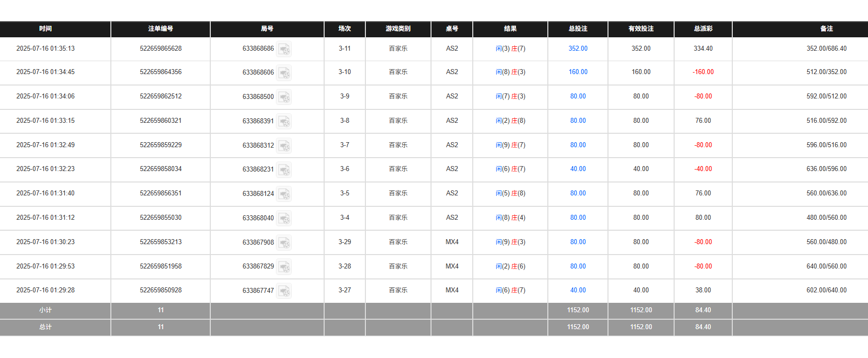Open video replay for round 633868040
This screenshot has width=868, height=358.
(284, 218)
